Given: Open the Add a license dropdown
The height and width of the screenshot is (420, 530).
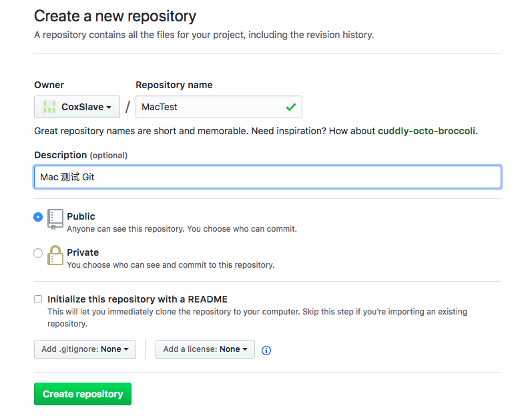Looking at the screenshot, I should click(x=205, y=349).
